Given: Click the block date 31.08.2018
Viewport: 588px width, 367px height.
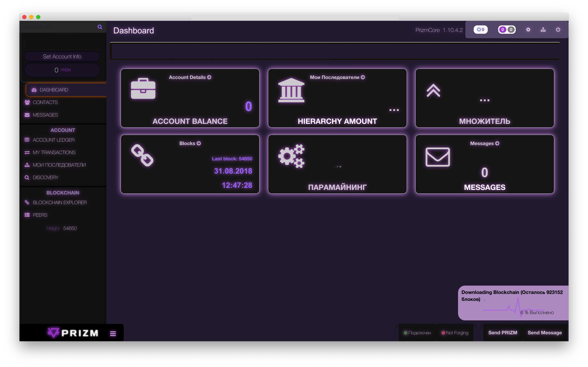Looking at the screenshot, I should (x=233, y=171).
